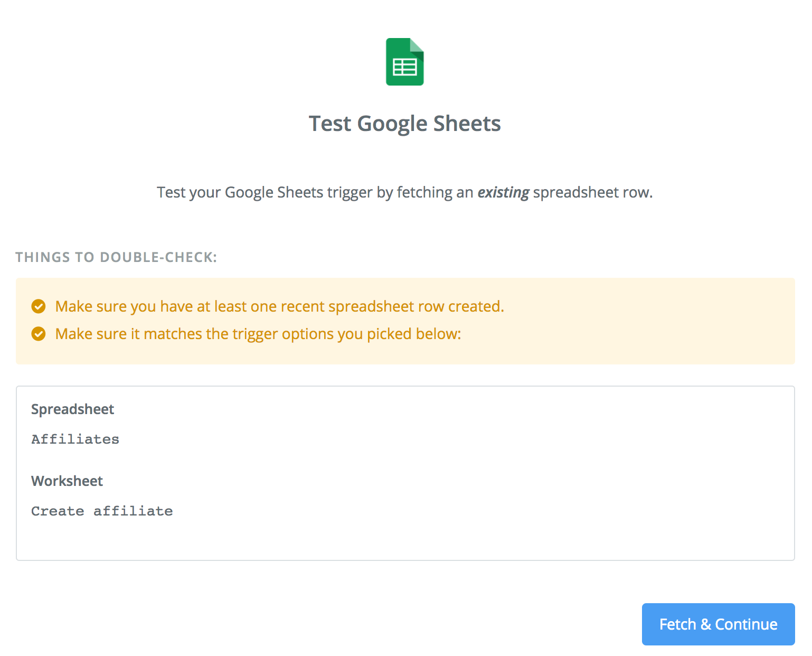Click the checkmark icon beside 'matches the trigger options'

39,334
